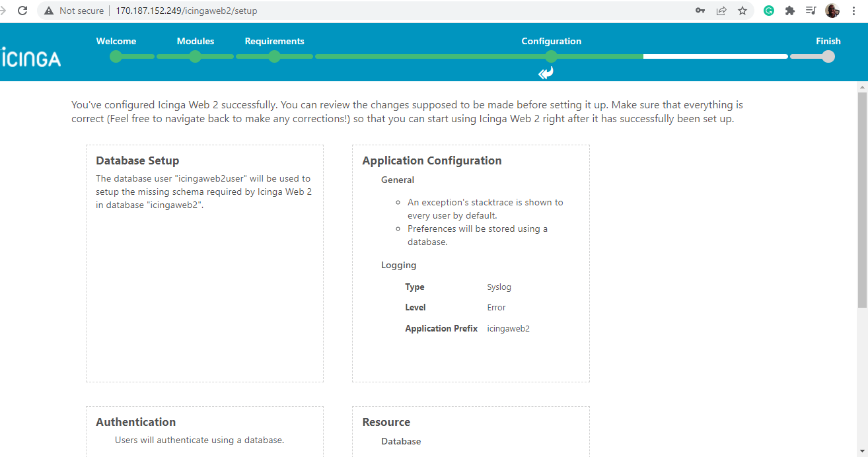The image size is (868, 457).
Task: Click the Welcome progress dot
Action: click(116, 57)
